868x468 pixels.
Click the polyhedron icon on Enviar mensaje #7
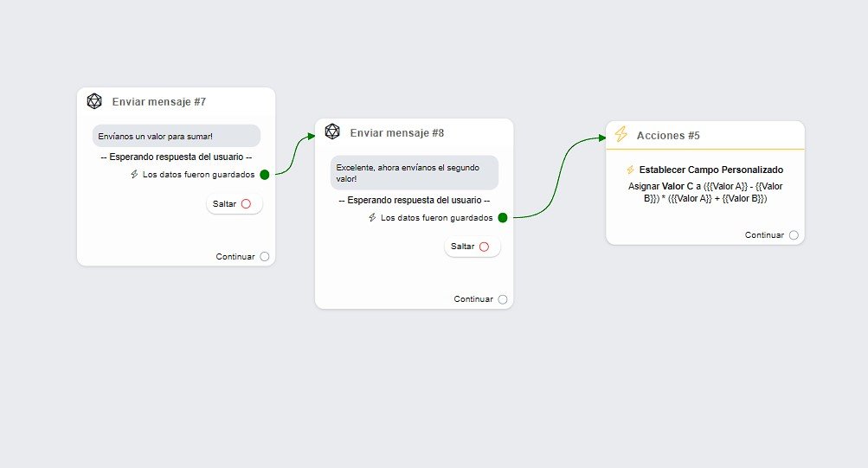[x=94, y=101]
